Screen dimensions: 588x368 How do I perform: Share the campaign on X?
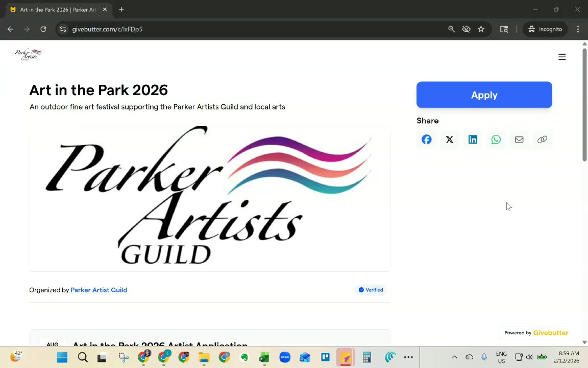tap(450, 140)
